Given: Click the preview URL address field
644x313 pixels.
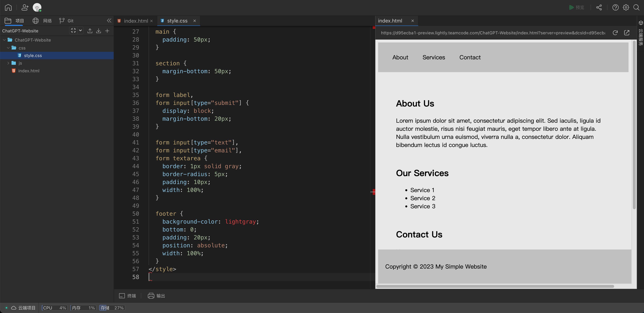Looking at the screenshot, I should point(493,33).
